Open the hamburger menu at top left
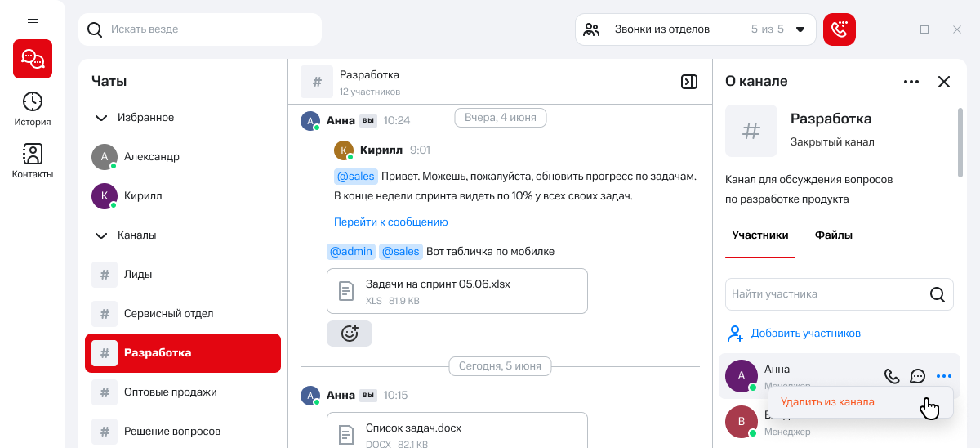 tap(33, 19)
